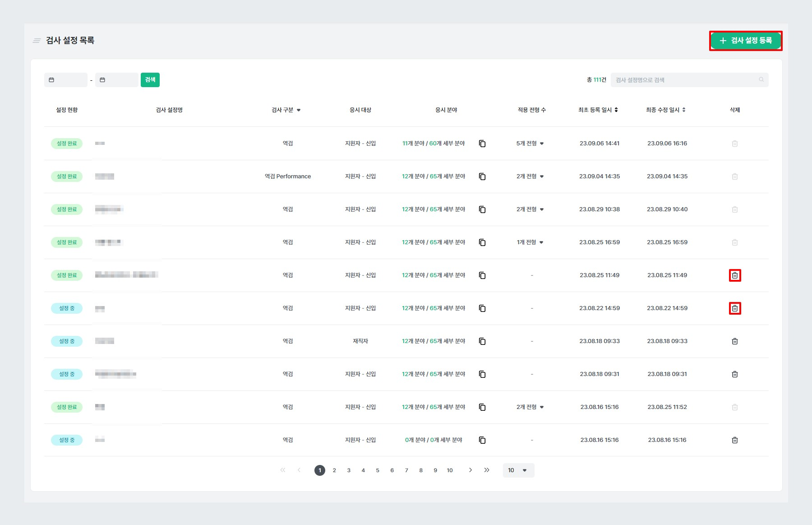This screenshot has height=525, width=812.
Task: Click the 역검 Performance cell
Action: 288,177
